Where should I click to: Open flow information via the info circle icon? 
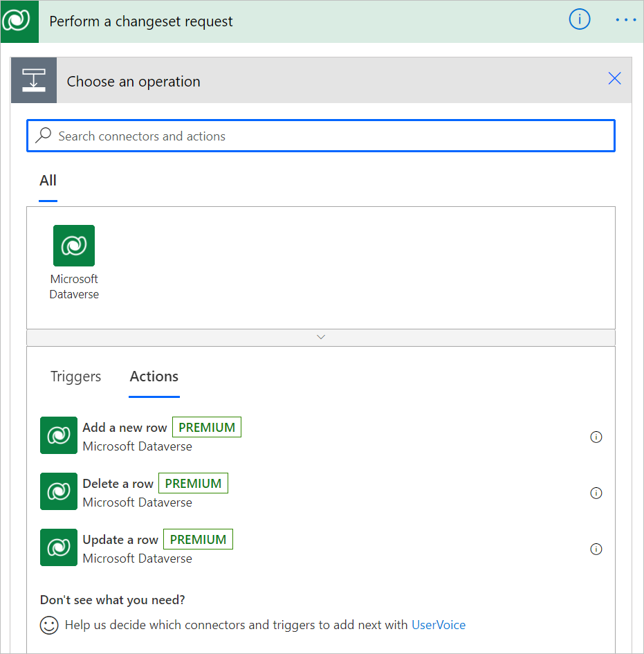pos(579,19)
